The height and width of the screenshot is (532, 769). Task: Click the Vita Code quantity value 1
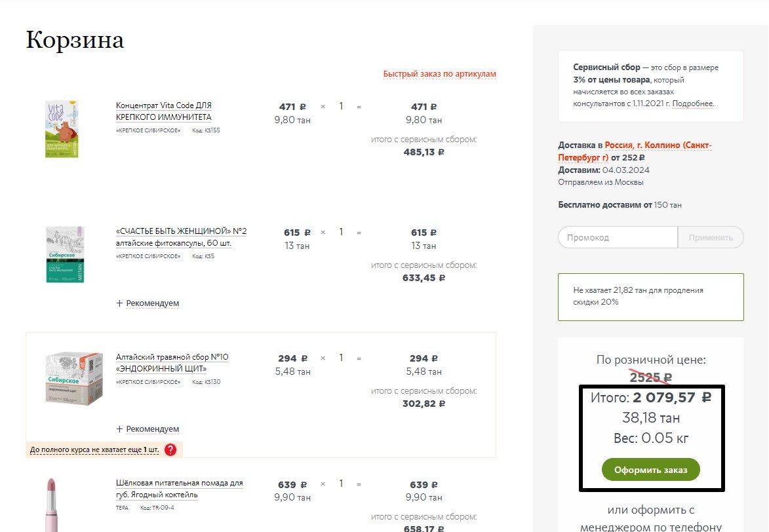tap(341, 106)
